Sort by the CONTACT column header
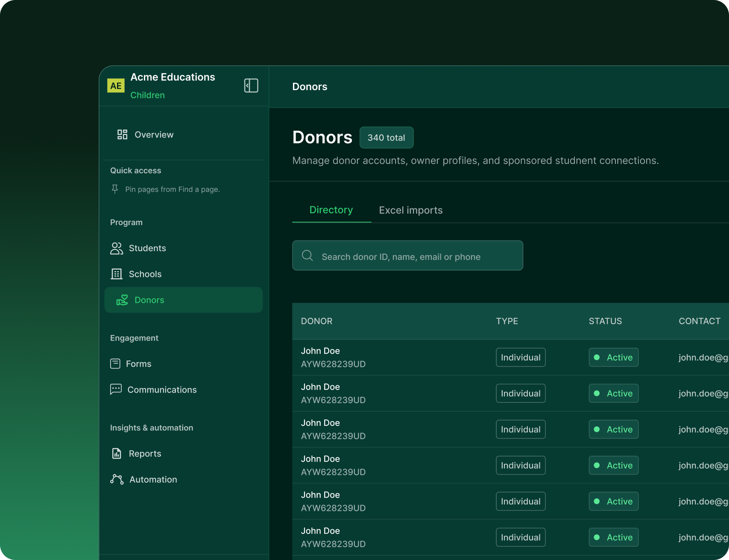This screenshot has width=729, height=560. (x=700, y=321)
